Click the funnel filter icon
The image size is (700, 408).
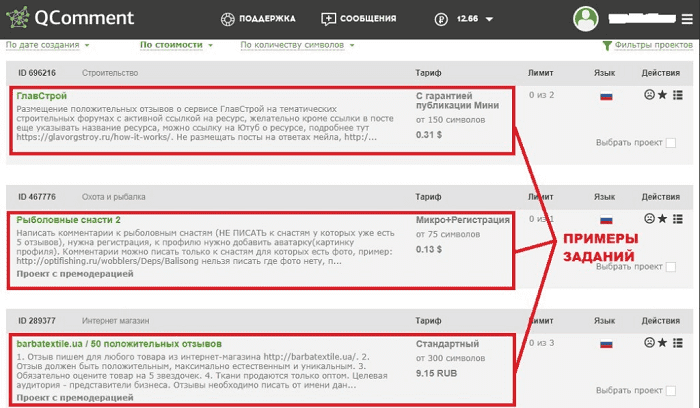[607, 46]
